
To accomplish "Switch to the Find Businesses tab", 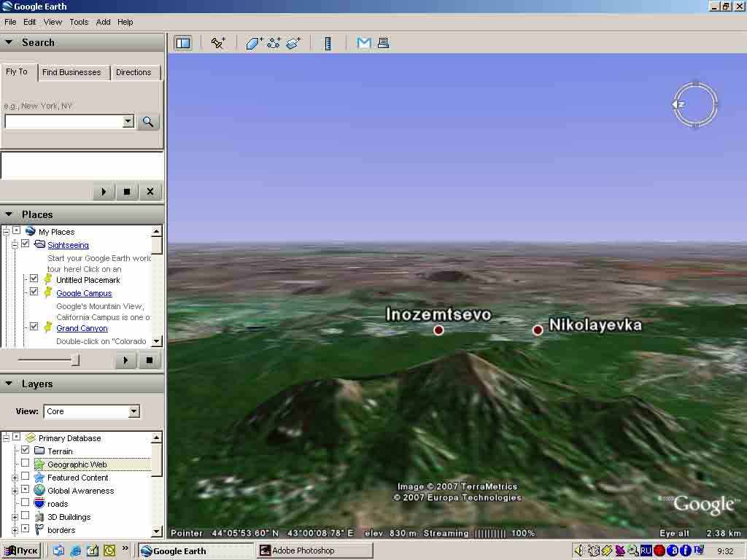I will [x=72, y=72].
